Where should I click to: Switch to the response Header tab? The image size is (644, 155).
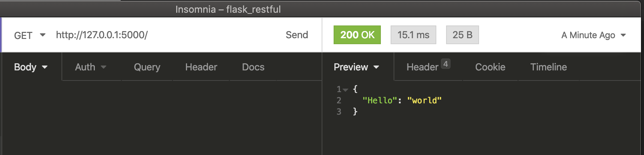coord(422,67)
